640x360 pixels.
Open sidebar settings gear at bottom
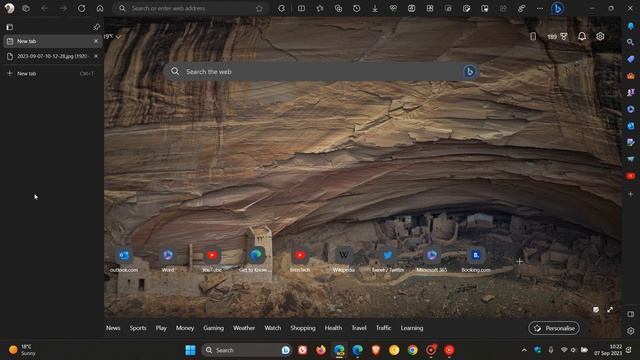[x=631, y=331]
